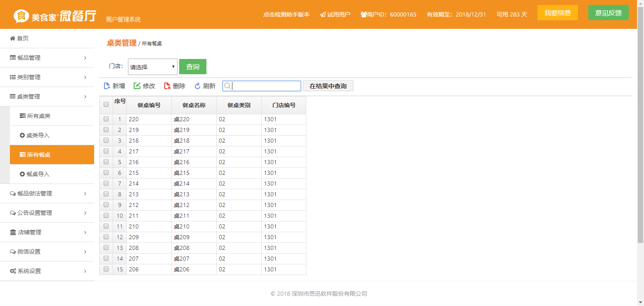Click the paper plane icon by 试用用户

coord(322,14)
